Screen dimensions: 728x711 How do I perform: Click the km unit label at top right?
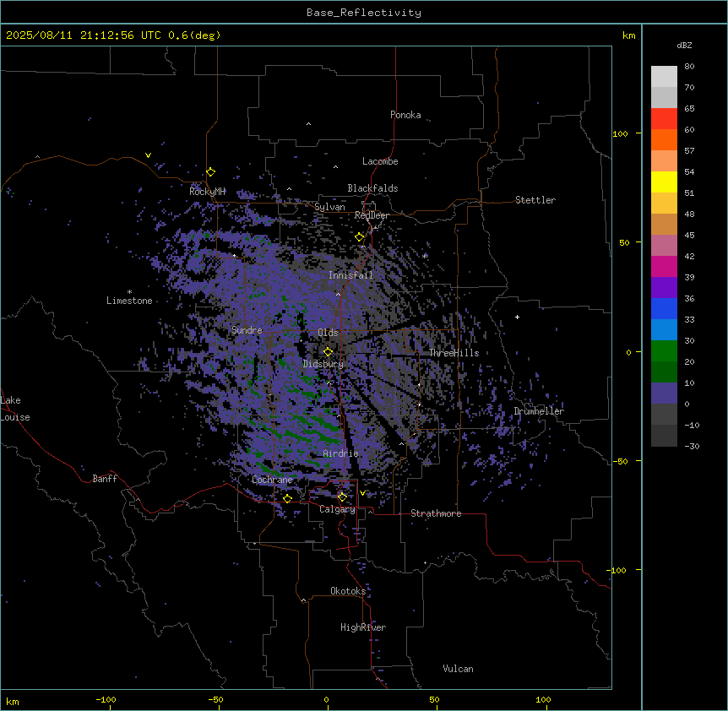(x=629, y=35)
